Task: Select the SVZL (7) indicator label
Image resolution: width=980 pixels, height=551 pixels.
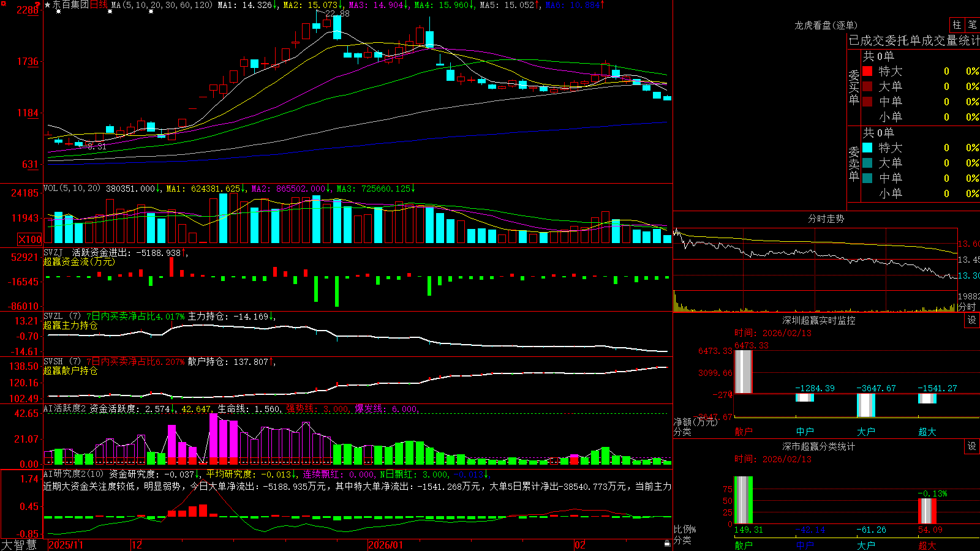Action: coord(62,317)
